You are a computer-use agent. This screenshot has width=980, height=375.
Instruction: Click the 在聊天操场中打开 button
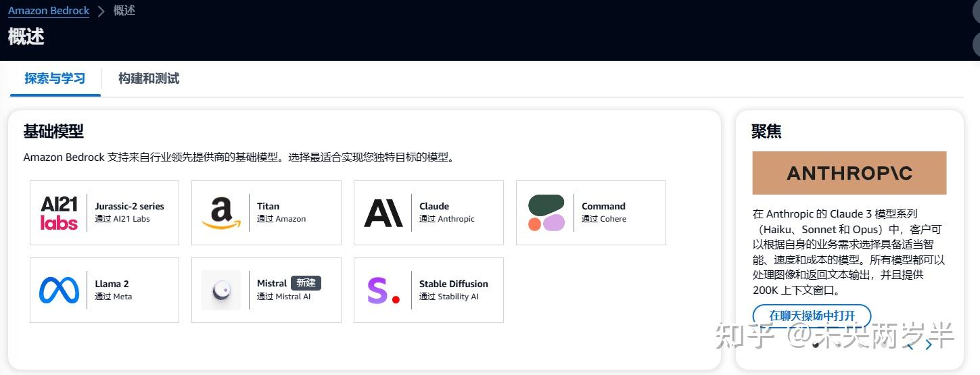[x=812, y=316]
